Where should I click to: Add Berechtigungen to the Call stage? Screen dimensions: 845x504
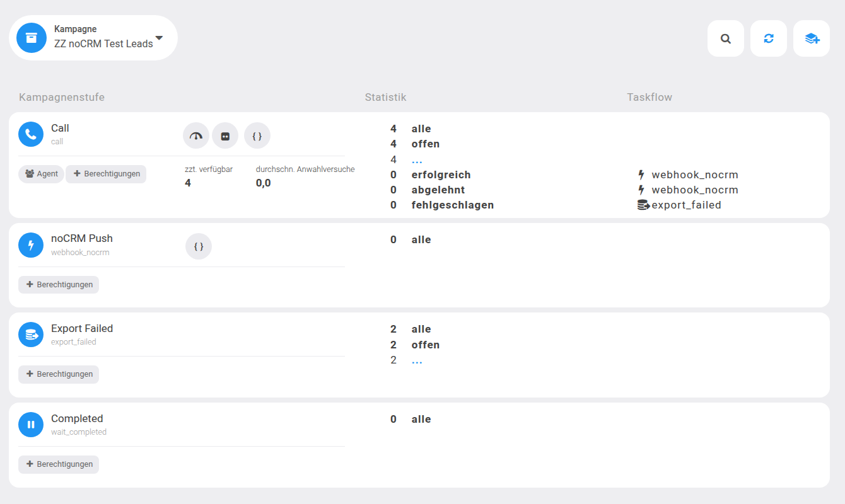click(106, 174)
